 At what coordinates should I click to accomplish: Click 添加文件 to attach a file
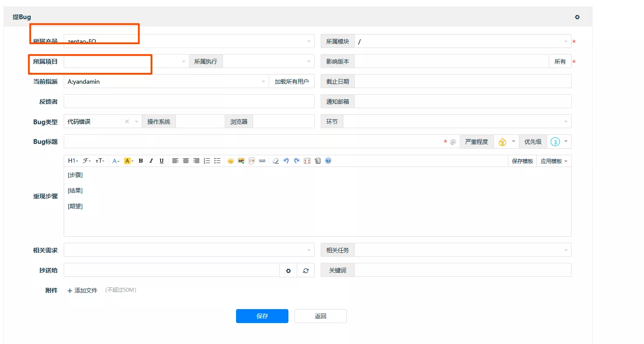pos(82,290)
